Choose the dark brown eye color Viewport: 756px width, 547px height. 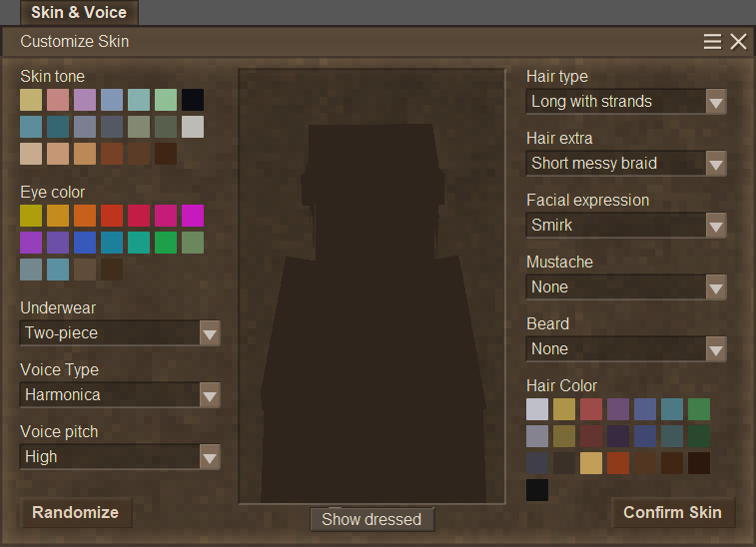coord(112,270)
